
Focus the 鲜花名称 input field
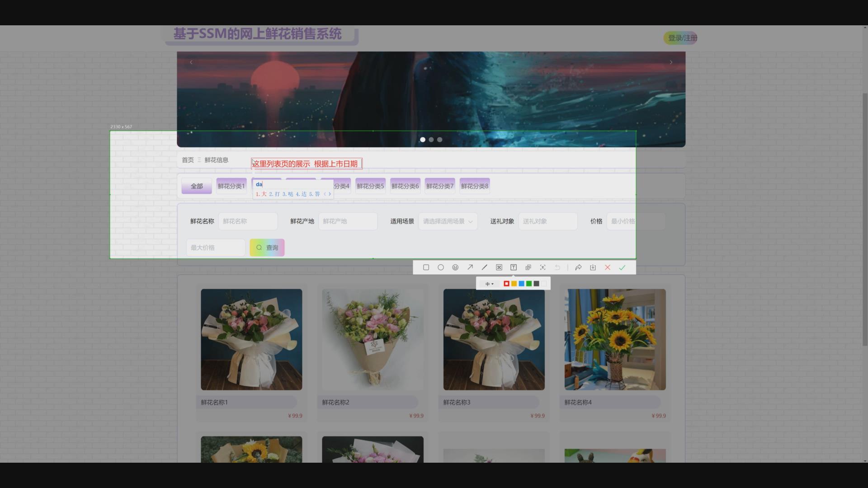(248, 221)
